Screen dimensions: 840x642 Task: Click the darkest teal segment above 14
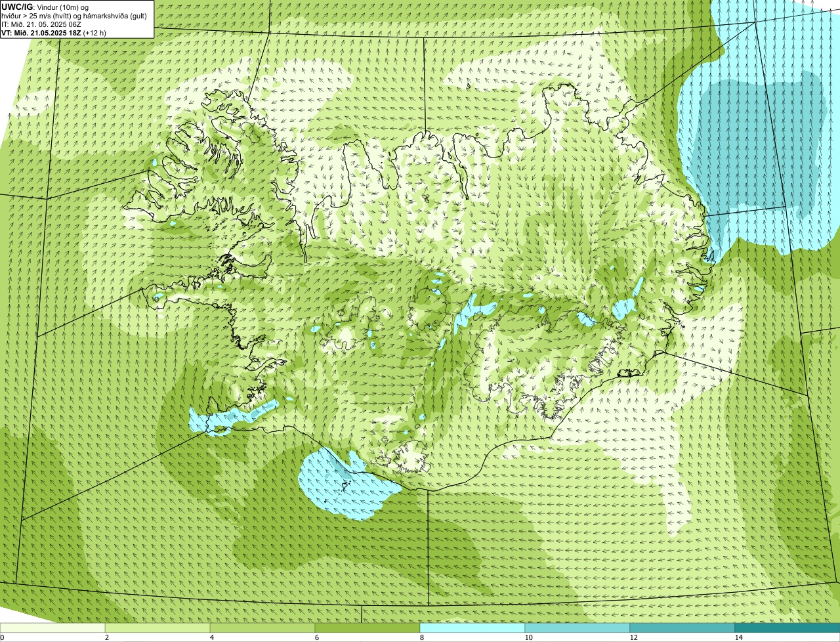(787, 628)
